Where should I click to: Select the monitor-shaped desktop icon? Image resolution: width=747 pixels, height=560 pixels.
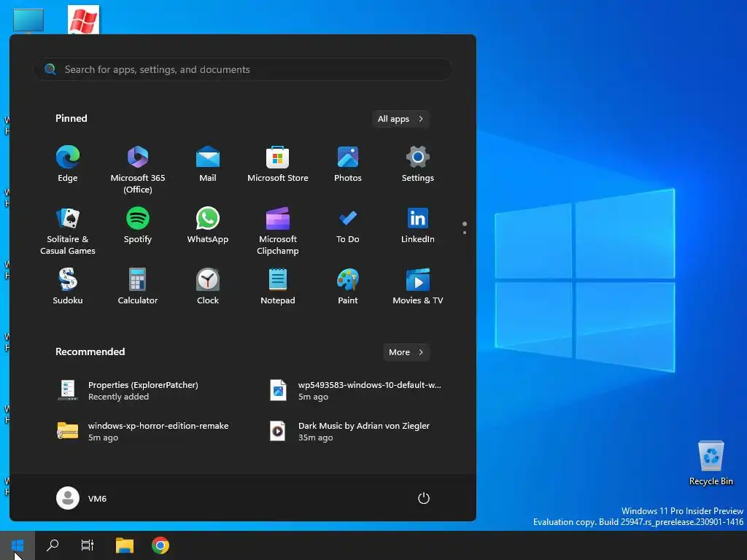pyautogui.click(x=28, y=20)
